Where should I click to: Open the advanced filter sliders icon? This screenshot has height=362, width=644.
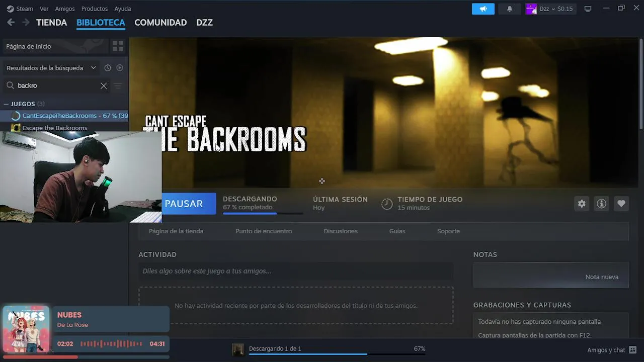point(118,85)
